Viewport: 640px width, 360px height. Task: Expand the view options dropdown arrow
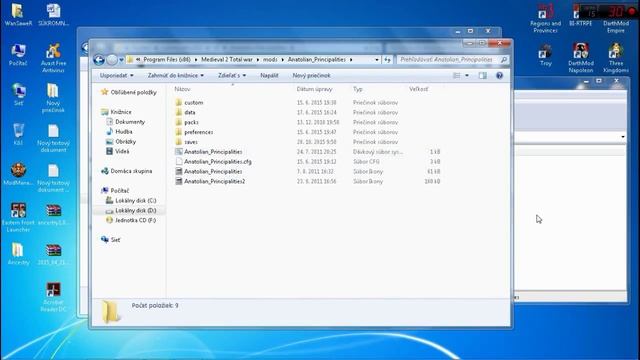467,76
